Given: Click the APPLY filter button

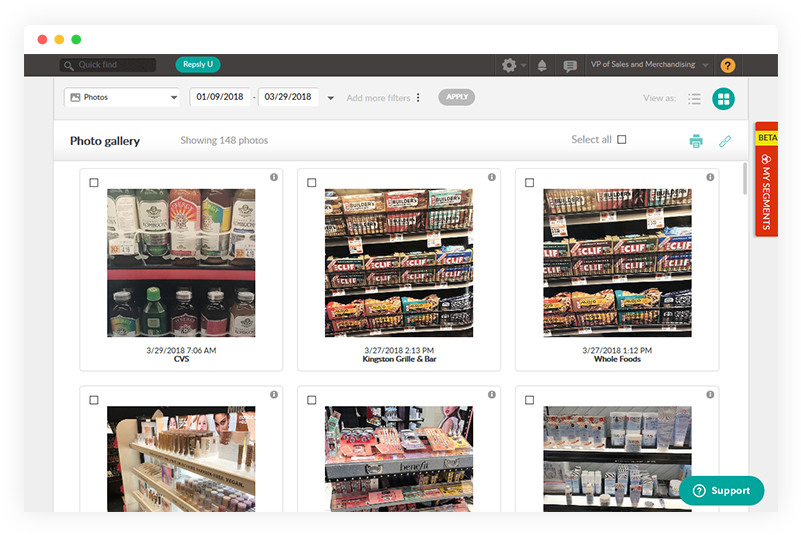Looking at the screenshot, I should pyautogui.click(x=457, y=97).
